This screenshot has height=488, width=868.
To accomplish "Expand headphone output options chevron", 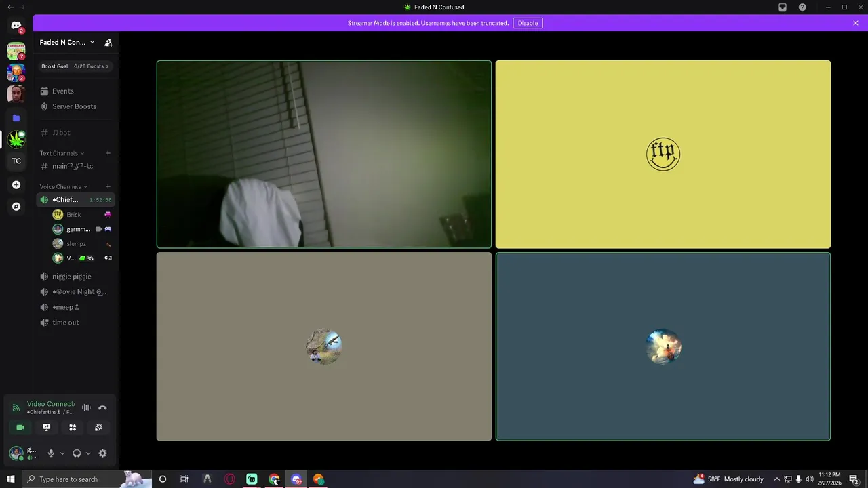I will [x=88, y=453].
